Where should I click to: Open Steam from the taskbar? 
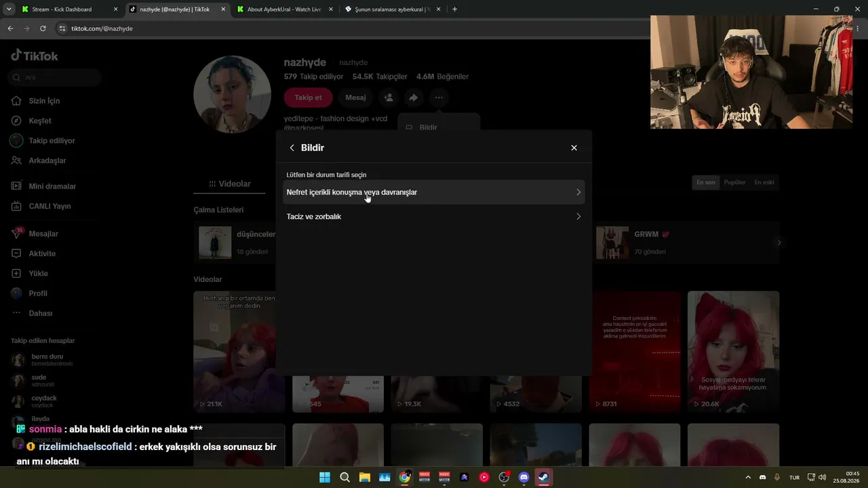pos(543,477)
